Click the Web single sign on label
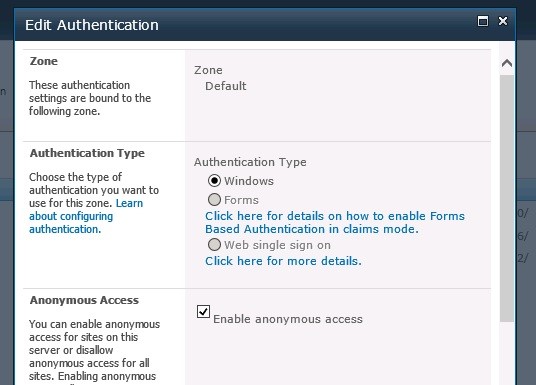536x385 pixels. click(277, 245)
